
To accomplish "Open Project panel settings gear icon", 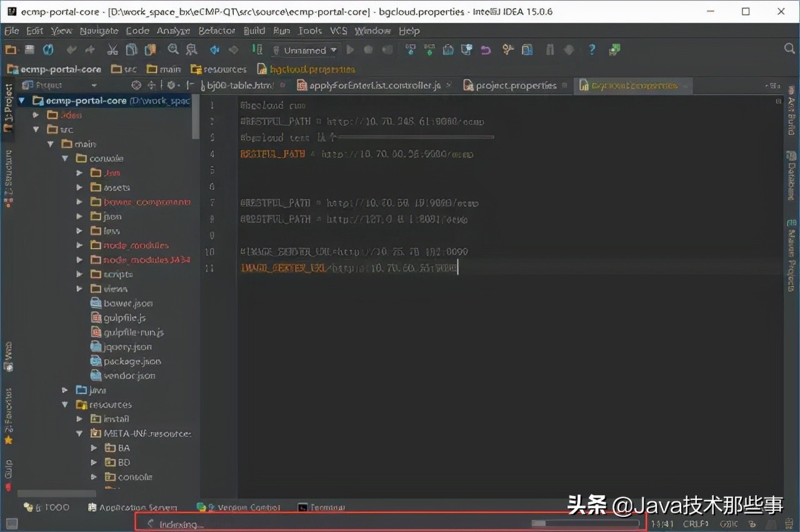I will 171,86.
